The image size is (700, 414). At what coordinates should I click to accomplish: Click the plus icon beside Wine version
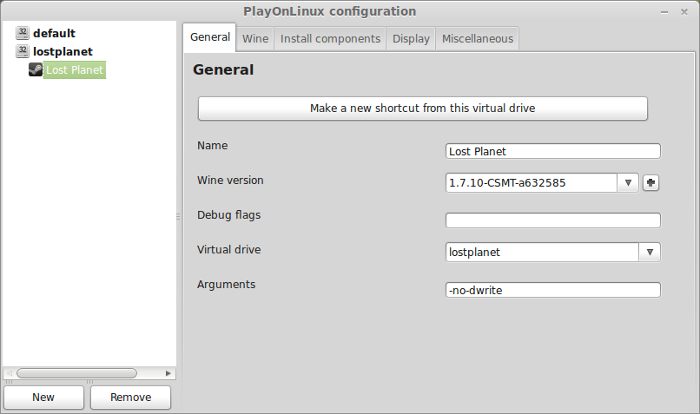(651, 183)
